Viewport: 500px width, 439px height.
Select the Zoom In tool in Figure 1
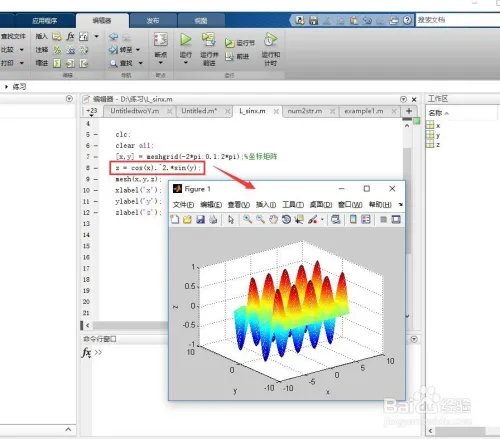(x=247, y=219)
